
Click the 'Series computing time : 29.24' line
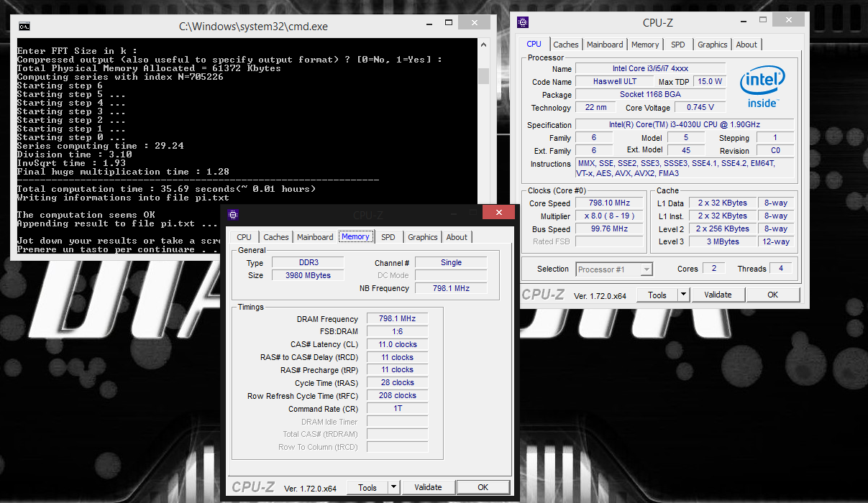coord(101,146)
